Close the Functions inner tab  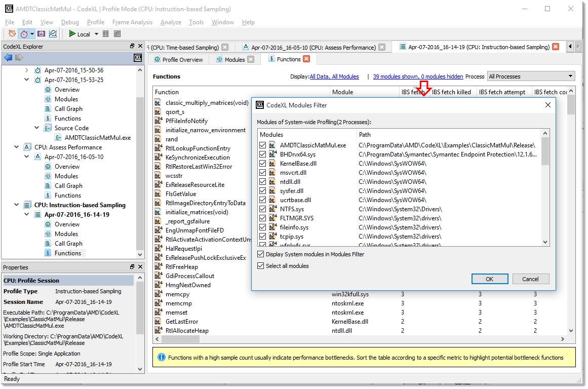click(x=306, y=59)
